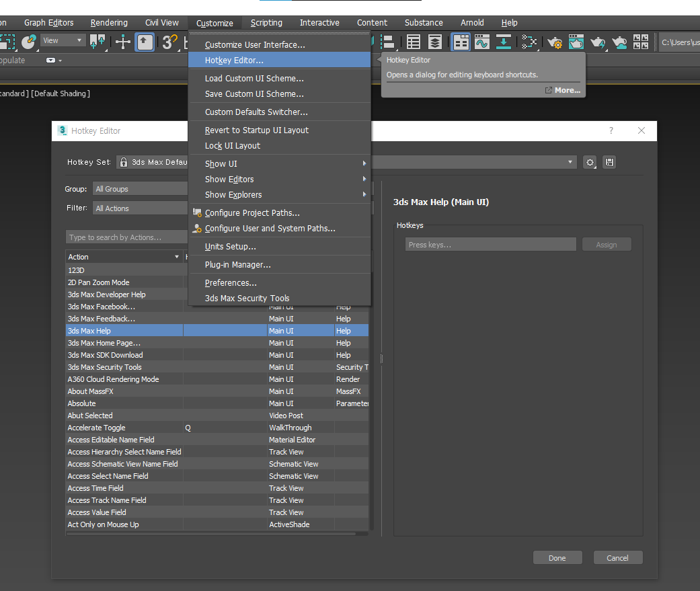700x591 pixels.
Task: Open the Arnold menu
Action: [x=472, y=23]
